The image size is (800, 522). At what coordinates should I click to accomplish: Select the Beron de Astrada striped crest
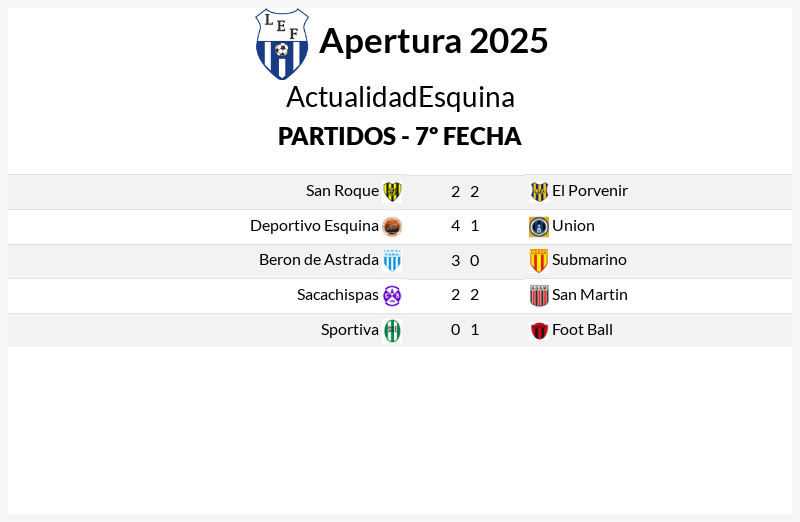click(x=392, y=261)
